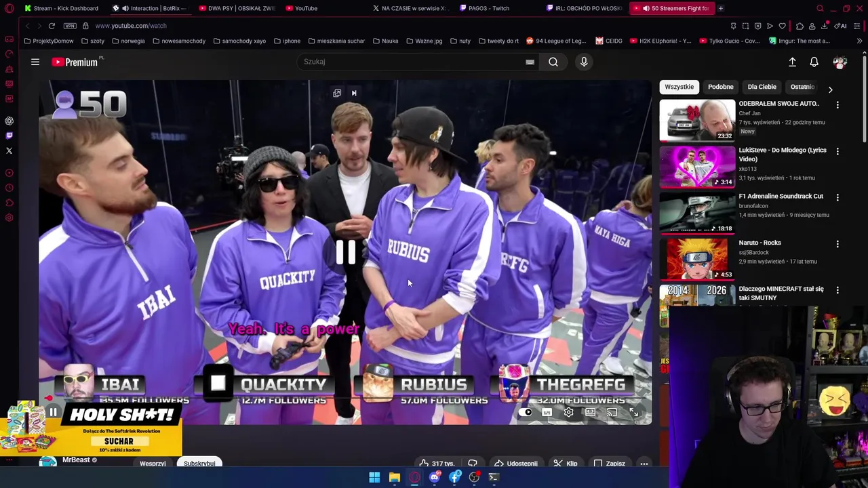The height and width of the screenshot is (488, 868).
Task: Open Discord from the taskbar
Action: tap(435, 477)
